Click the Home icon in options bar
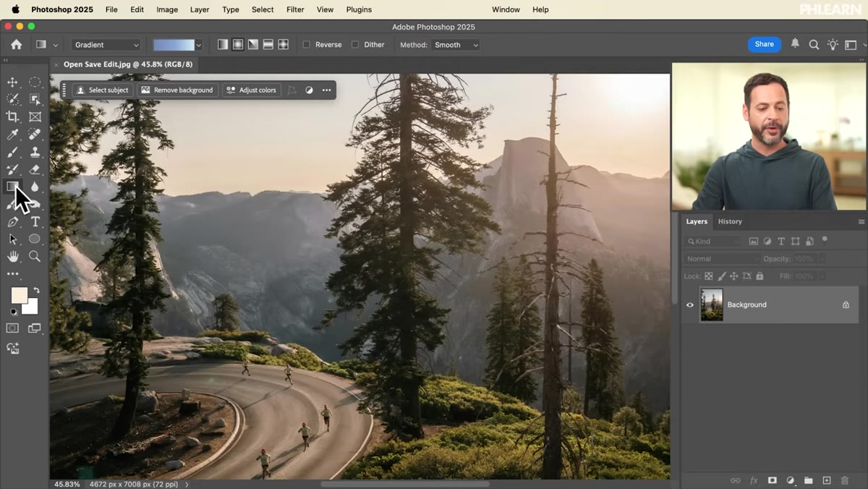 click(16, 44)
